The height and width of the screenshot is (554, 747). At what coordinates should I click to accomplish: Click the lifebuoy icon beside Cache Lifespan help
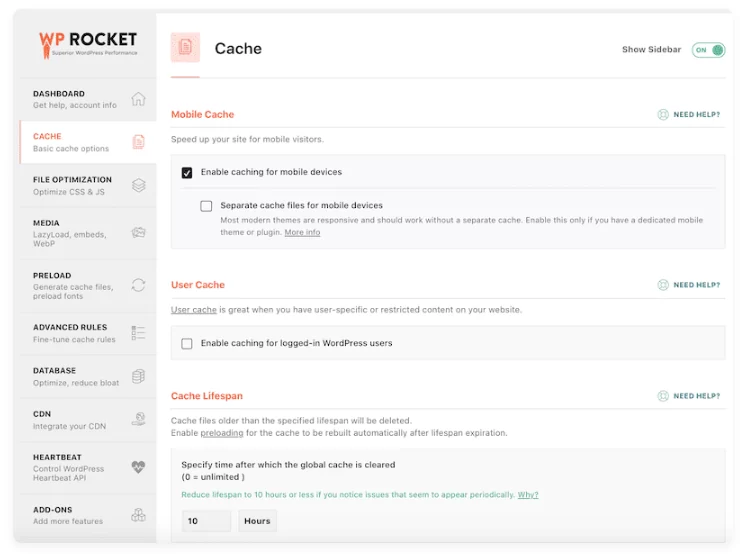coord(663,396)
